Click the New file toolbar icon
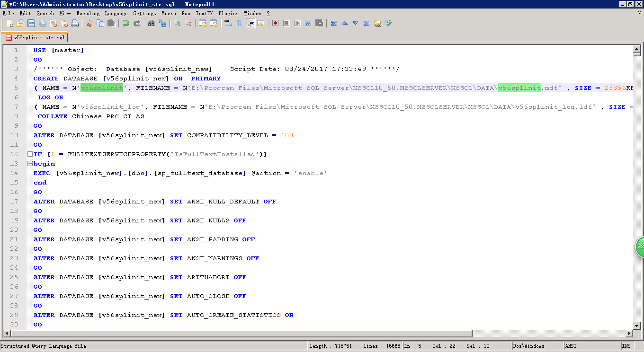The height and width of the screenshot is (352, 644). tap(9, 23)
